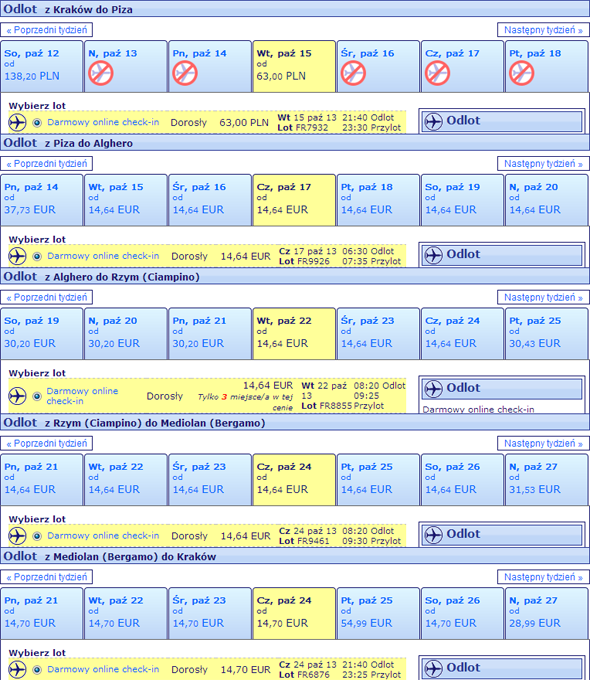Go to previous week for Kraków–Piza
Screen dimensions: 590x680
tap(46, 30)
